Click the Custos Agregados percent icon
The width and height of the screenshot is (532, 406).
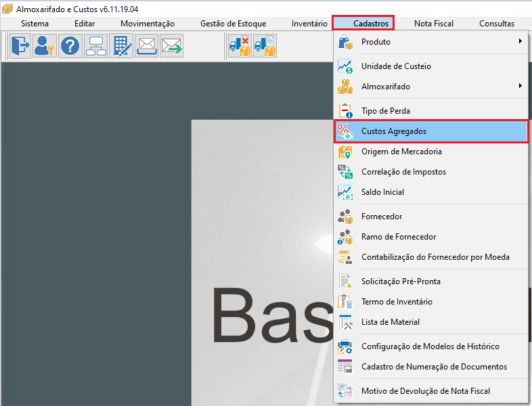point(345,131)
